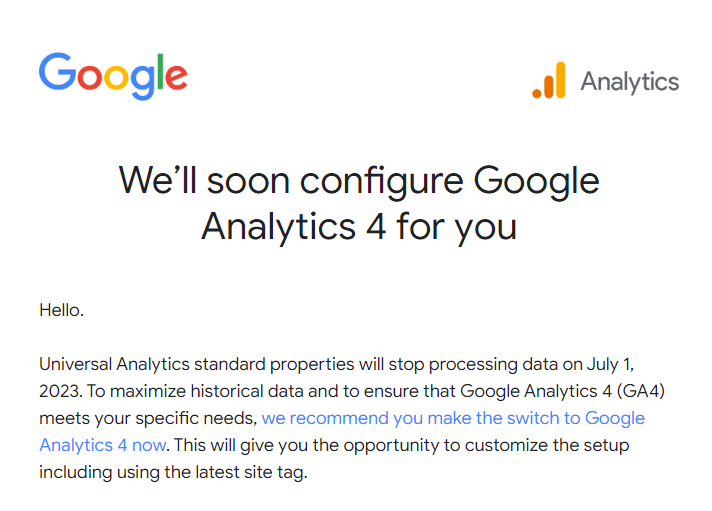
Task: Click "Analytics 4 for you" in the headline
Action: coord(359,227)
